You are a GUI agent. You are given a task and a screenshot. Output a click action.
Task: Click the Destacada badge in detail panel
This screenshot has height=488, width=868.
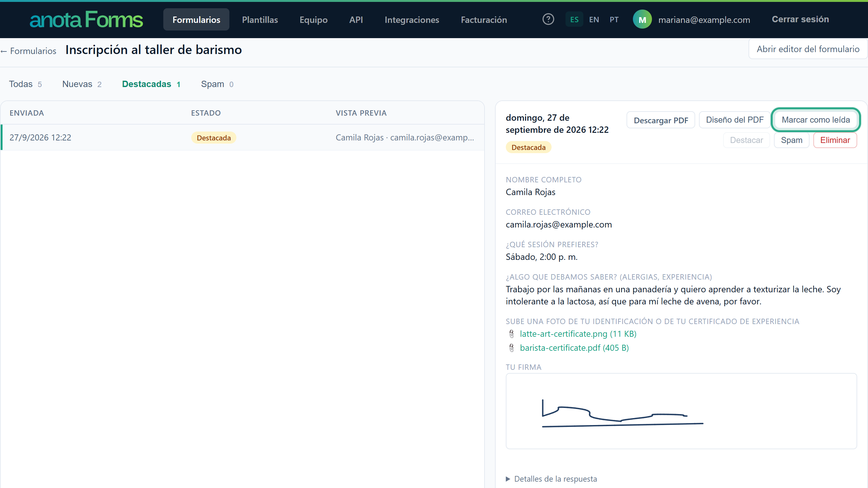click(x=528, y=147)
